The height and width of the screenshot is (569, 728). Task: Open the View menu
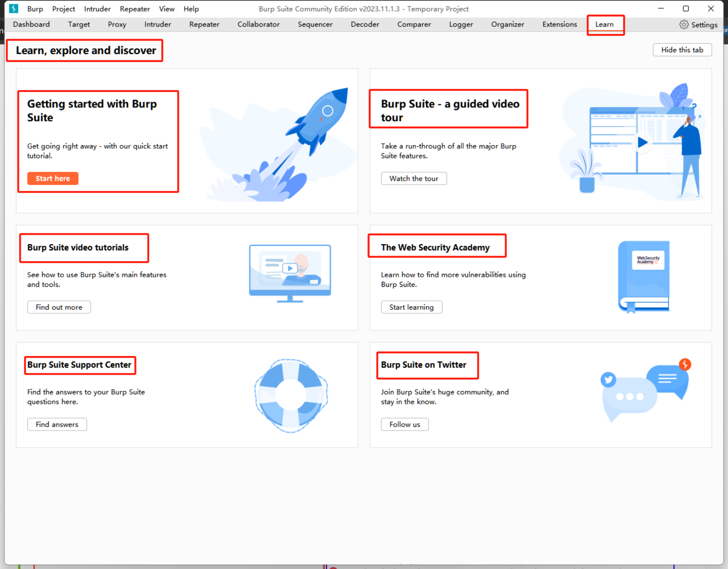coord(166,9)
